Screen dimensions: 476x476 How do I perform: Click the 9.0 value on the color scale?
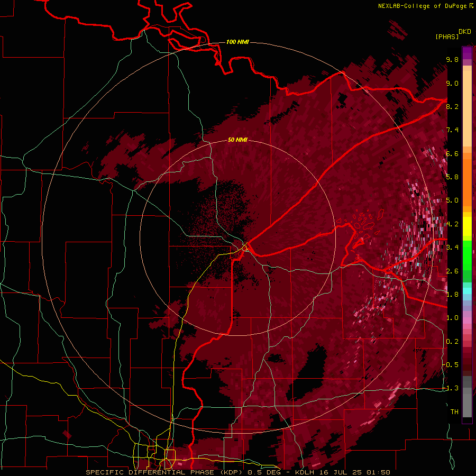452,83
